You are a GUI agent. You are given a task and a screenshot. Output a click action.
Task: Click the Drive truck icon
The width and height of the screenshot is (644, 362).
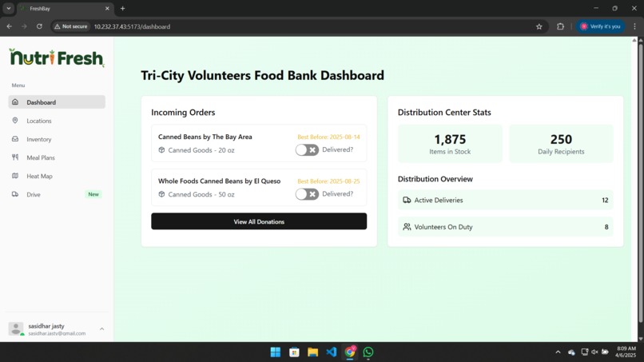click(15, 194)
